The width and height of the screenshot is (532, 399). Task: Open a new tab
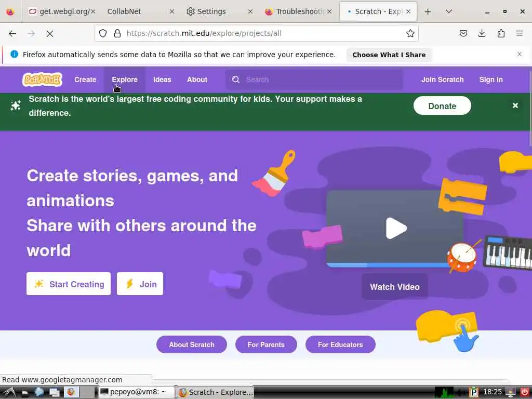coord(428,11)
